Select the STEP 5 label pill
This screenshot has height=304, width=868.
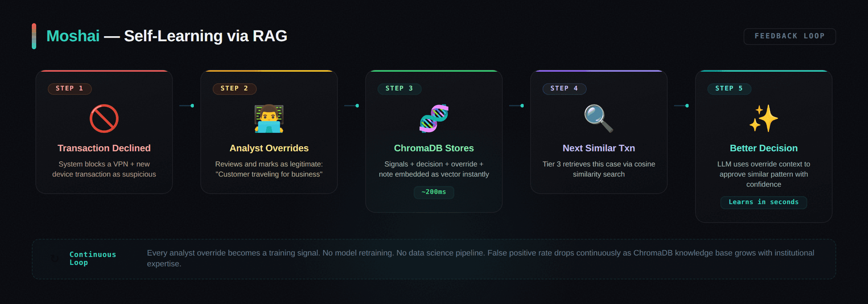[x=729, y=89]
